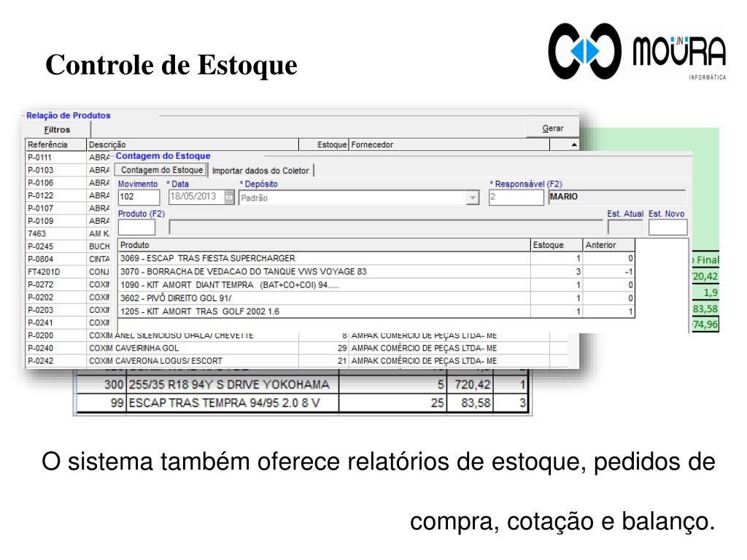Viewport: 747px width, 560px height.
Task: Select reference P-0203 row
Action: click(x=55, y=310)
